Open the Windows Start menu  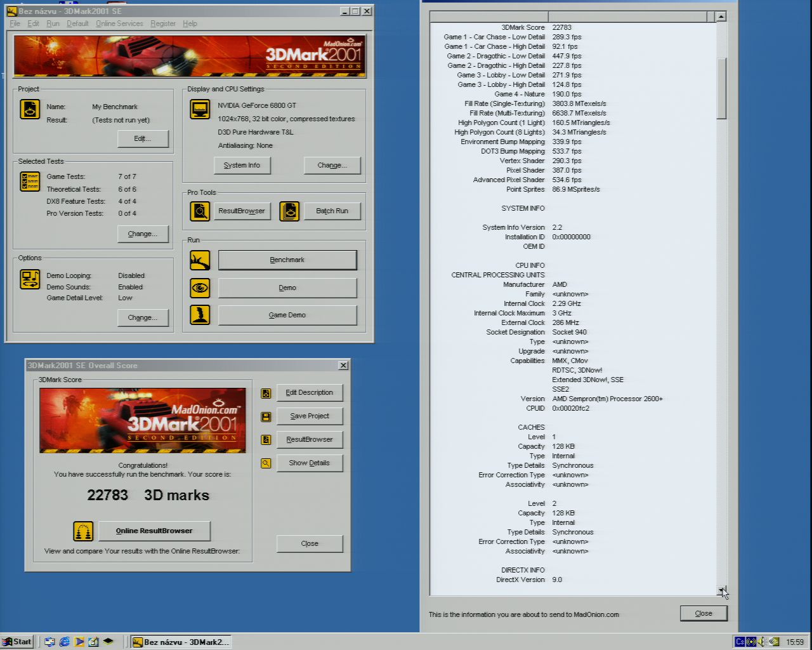[17, 642]
